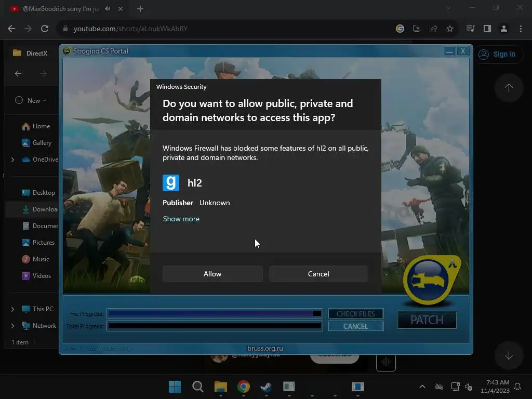
Task: Cancel the Windows Security prompt
Action: click(x=318, y=274)
